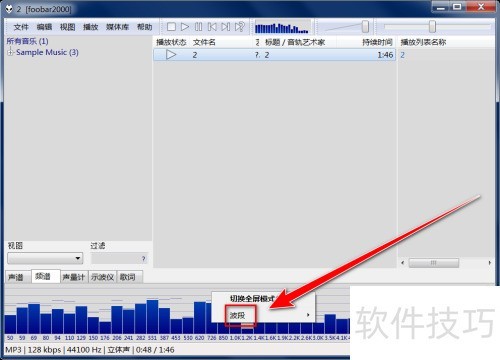500x360 pixels.
Task: Click the 0:48 / 1:46 time display
Action: pyautogui.click(x=155, y=350)
